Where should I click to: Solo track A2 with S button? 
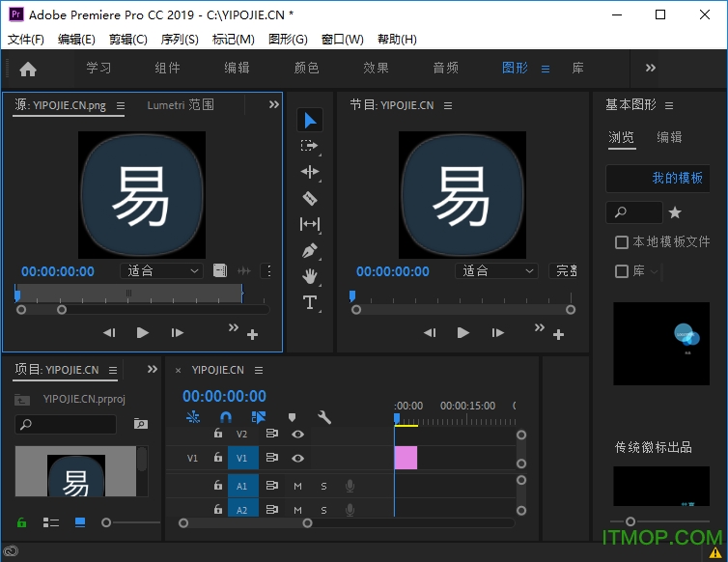coord(323,510)
